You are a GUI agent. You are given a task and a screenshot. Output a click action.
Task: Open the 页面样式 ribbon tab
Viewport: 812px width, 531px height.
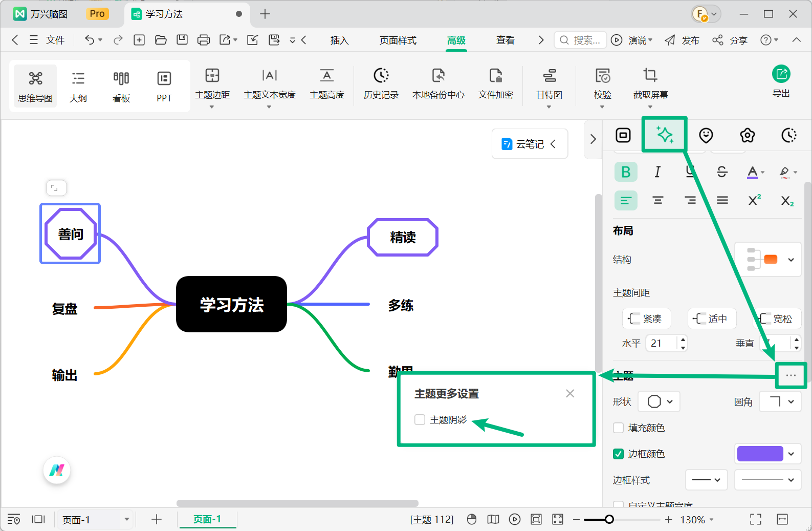398,40
